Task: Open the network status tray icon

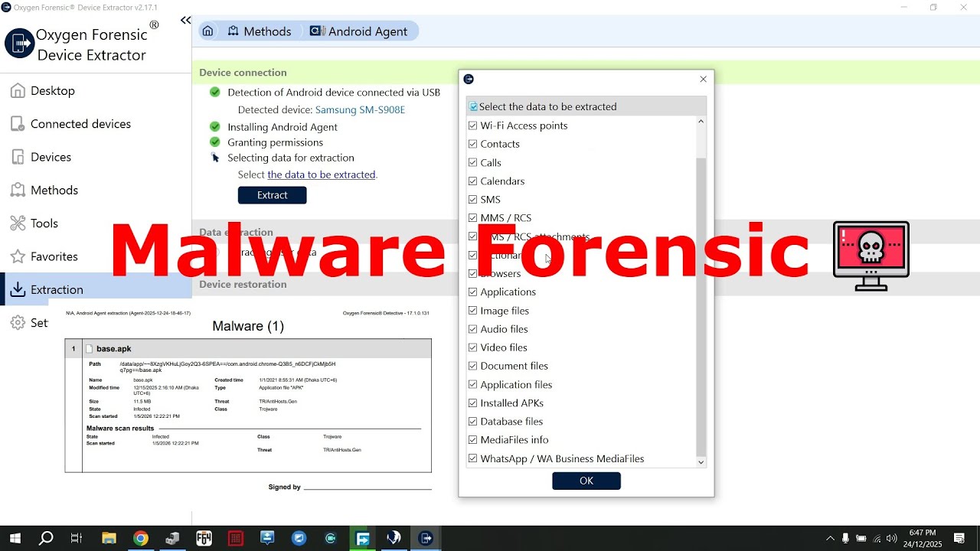Action: pyautogui.click(x=877, y=539)
